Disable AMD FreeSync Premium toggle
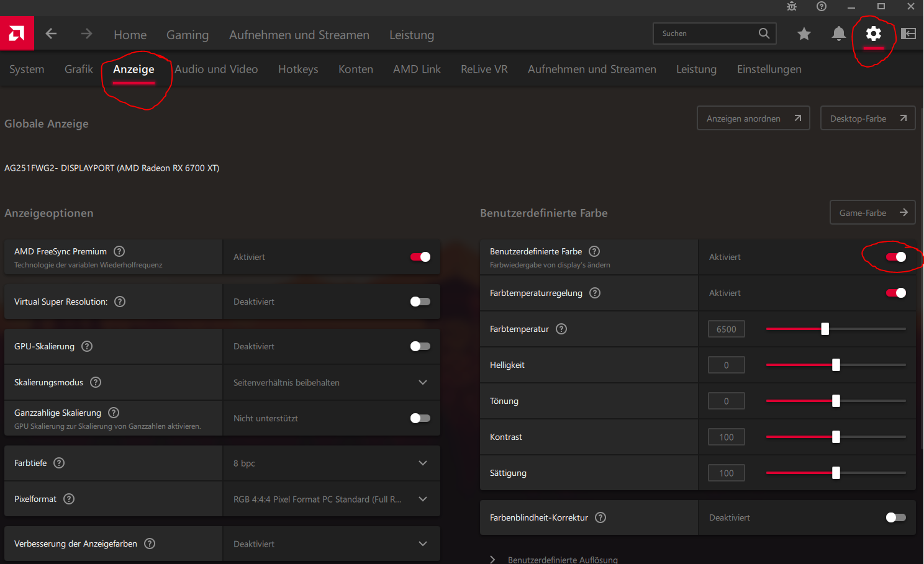924x564 pixels. click(420, 257)
